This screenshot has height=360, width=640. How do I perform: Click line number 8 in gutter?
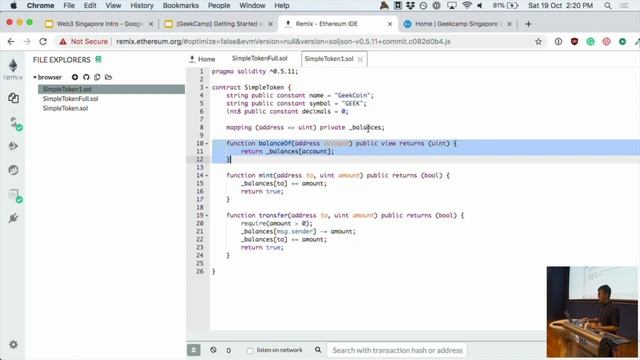click(201, 127)
